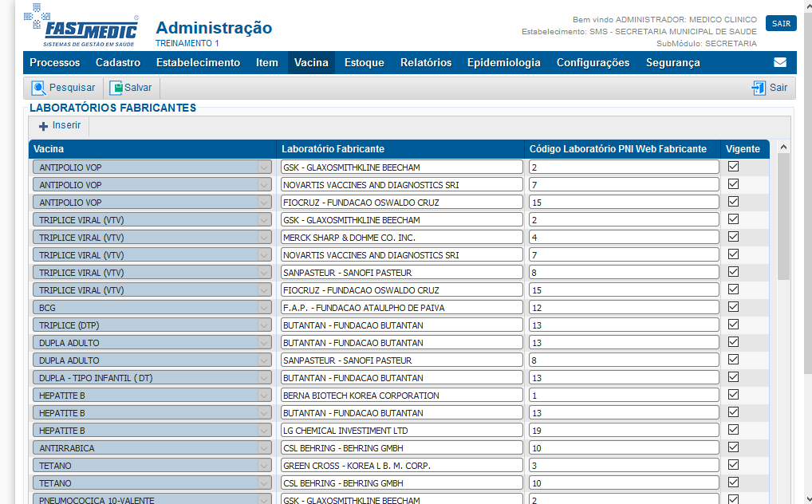Click the Salvar disk icon
This screenshot has width=812, height=504.
116,88
